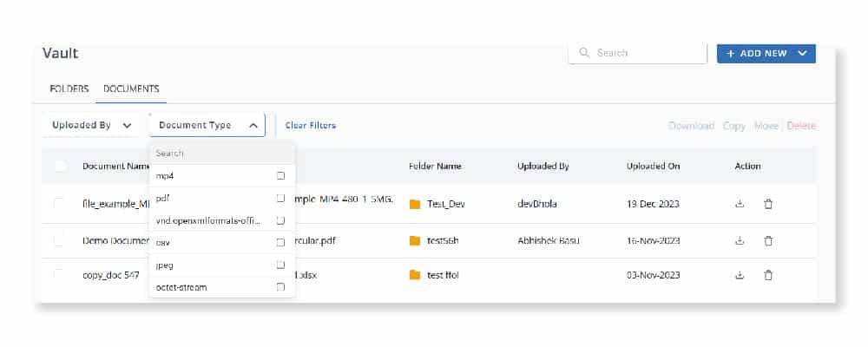Viewport: 868px width, 347px height.
Task: Select the Demo Document row checkbox
Action: tap(59, 241)
